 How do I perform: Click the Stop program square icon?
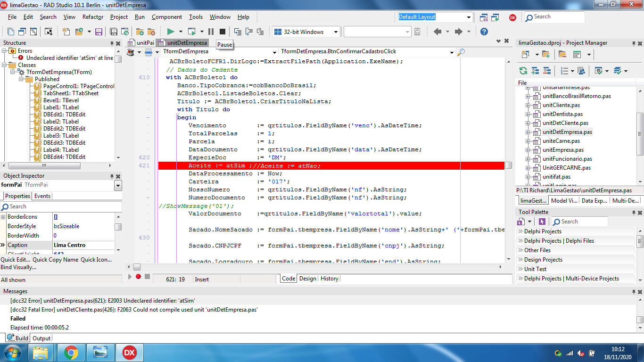[x=223, y=32]
